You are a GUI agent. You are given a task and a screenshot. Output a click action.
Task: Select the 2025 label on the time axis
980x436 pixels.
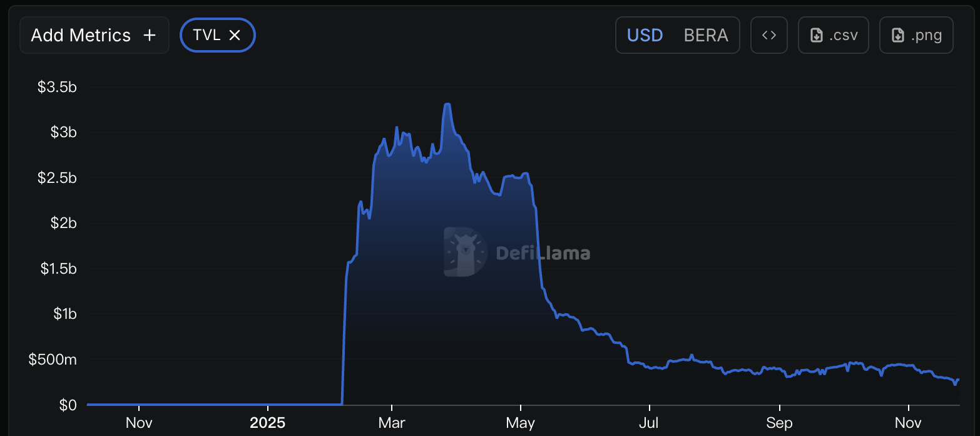[267, 423]
